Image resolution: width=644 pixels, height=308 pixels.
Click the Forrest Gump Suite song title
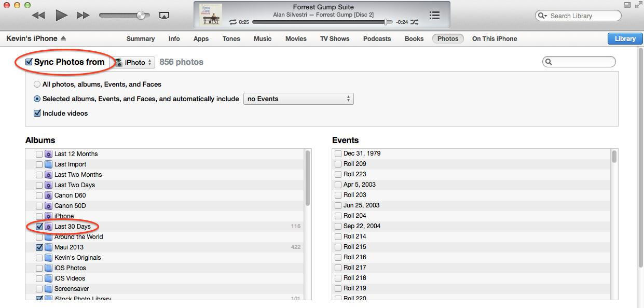[323, 7]
